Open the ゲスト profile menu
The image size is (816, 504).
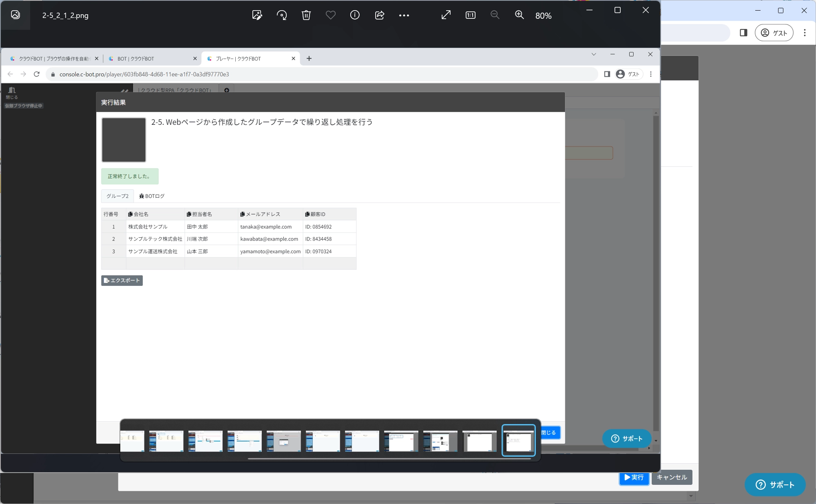tap(774, 33)
